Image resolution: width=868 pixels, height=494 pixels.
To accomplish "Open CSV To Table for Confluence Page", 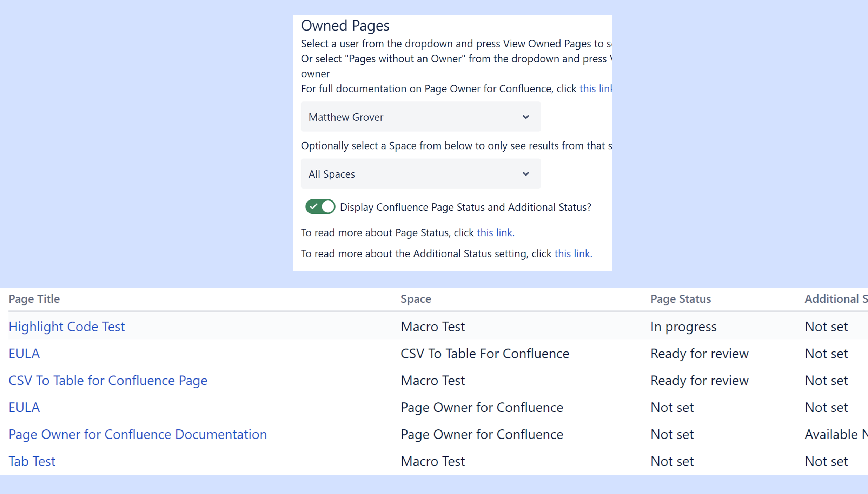I will click(x=108, y=381).
